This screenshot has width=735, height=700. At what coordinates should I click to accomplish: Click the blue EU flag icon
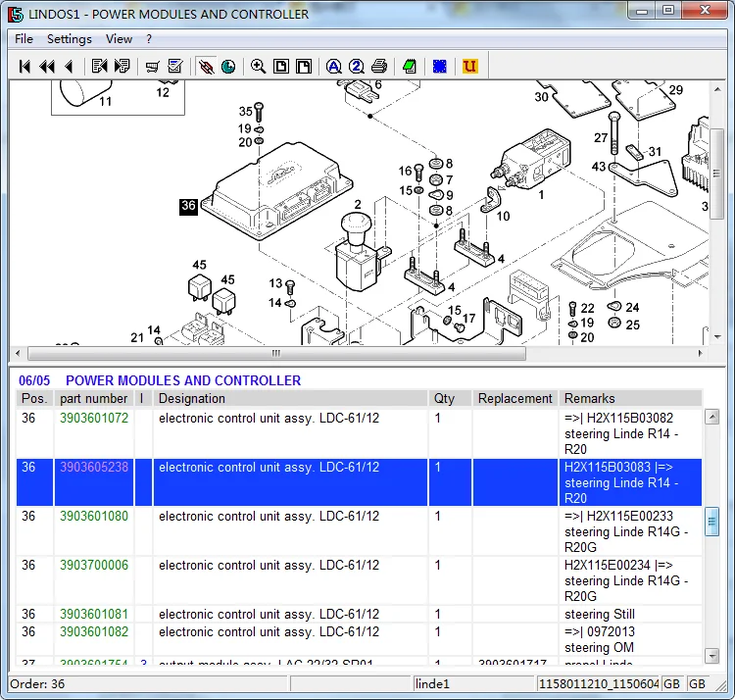[x=439, y=67]
